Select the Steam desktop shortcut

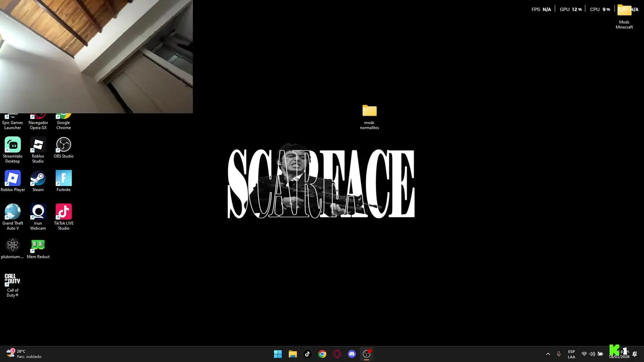click(38, 181)
